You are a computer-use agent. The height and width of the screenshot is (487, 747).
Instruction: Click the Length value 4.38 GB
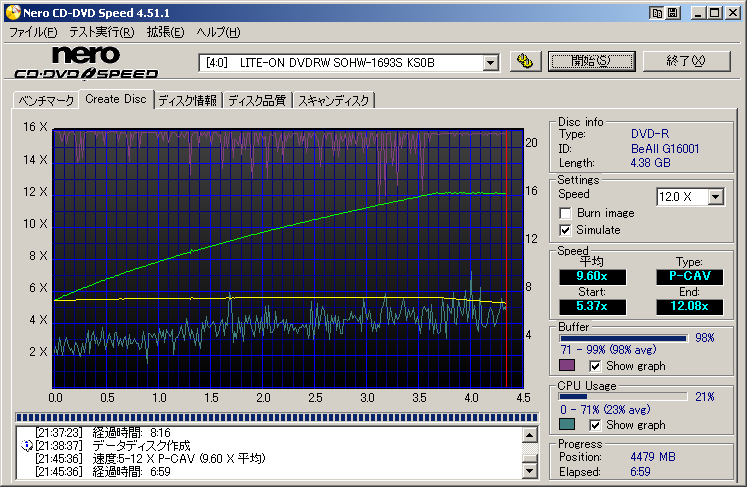click(650, 163)
